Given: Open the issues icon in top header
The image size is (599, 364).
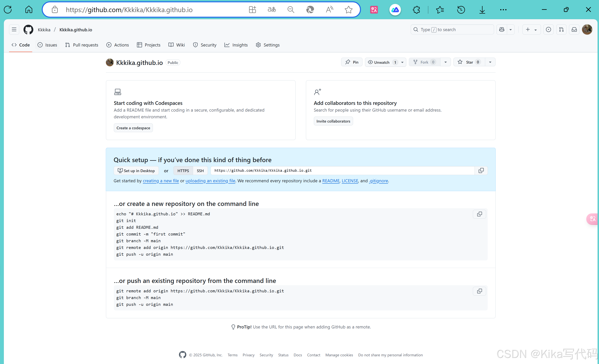Looking at the screenshot, I should click(548, 30).
